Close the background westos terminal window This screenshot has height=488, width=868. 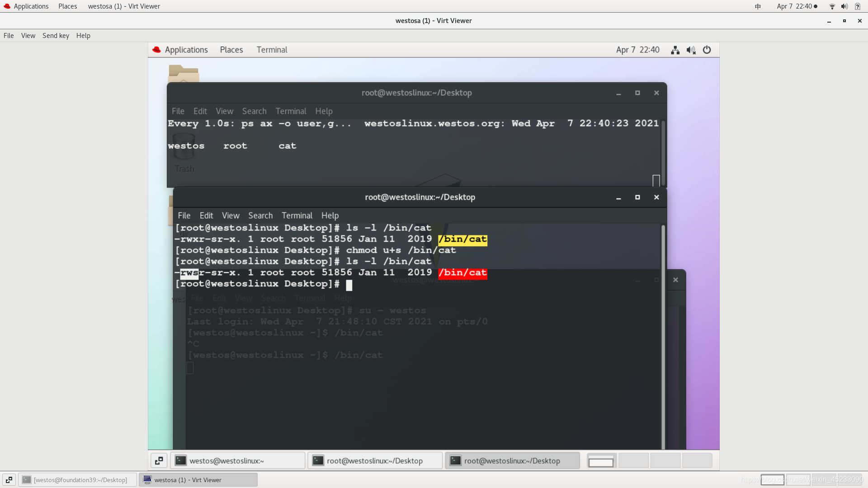click(x=675, y=280)
